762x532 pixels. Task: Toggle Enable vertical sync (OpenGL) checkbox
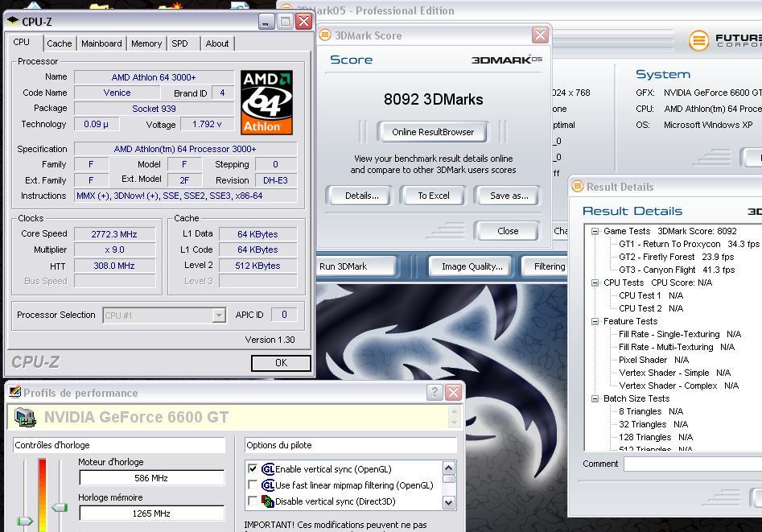click(x=252, y=468)
